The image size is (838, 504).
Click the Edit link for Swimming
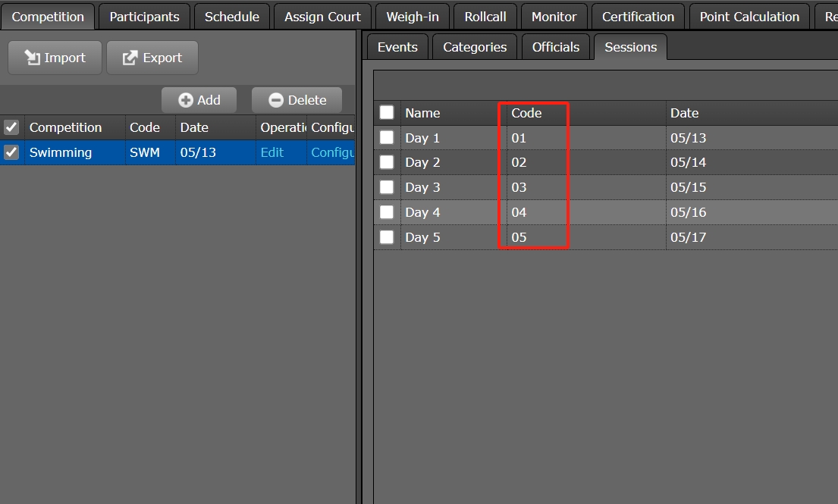[271, 152]
